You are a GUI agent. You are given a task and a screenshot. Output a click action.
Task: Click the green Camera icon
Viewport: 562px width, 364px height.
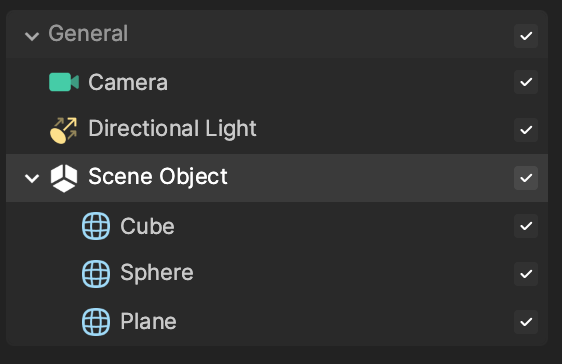[x=64, y=82]
